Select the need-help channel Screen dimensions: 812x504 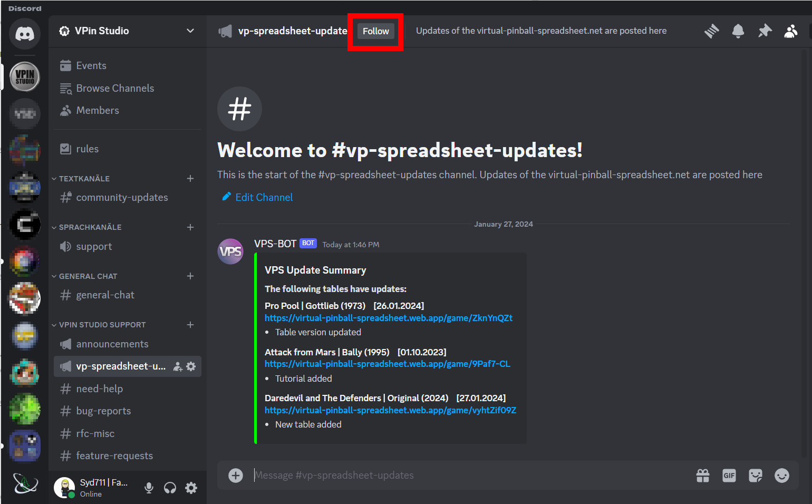pos(127,389)
